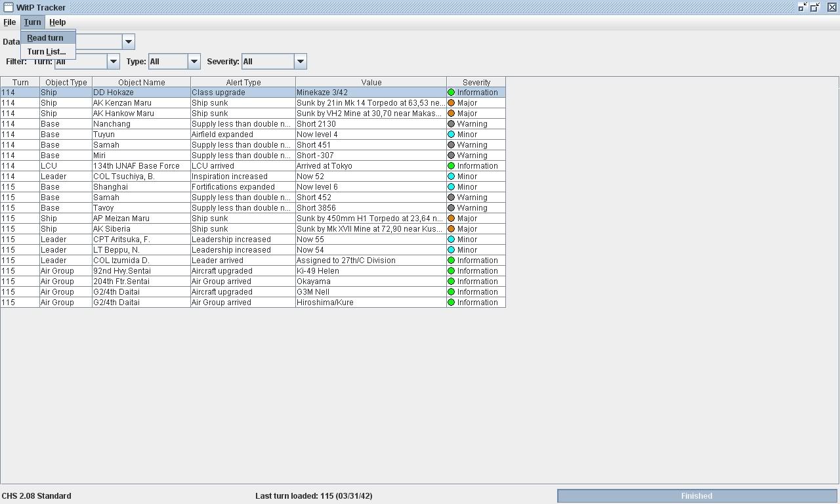Close the Turn menu
This screenshot has height=504, width=840.
[32, 22]
